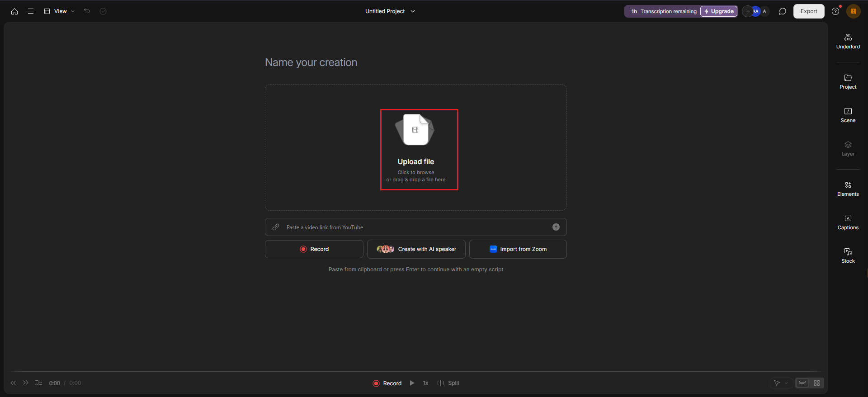This screenshot has height=397, width=868.
Task: Click Create with AI speaker
Action: [416, 249]
